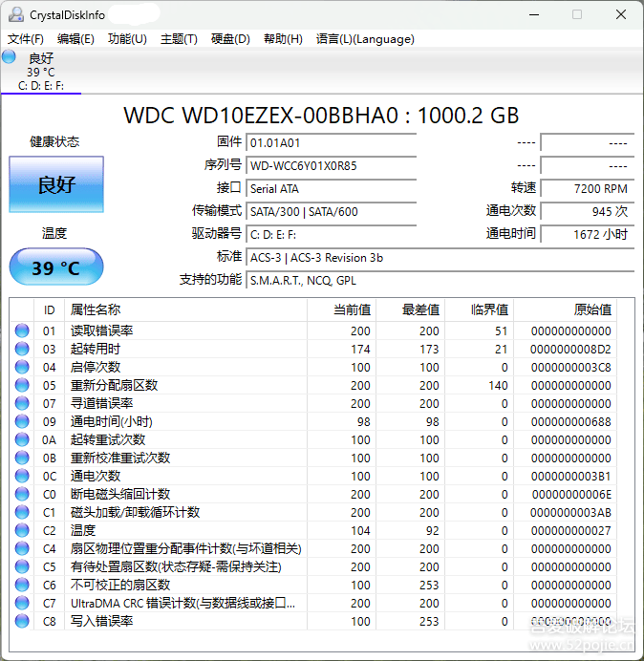The width and height of the screenshot is (644, 661).
Task: Open the 硬盘(D) menu
Action: coord(230,39)
